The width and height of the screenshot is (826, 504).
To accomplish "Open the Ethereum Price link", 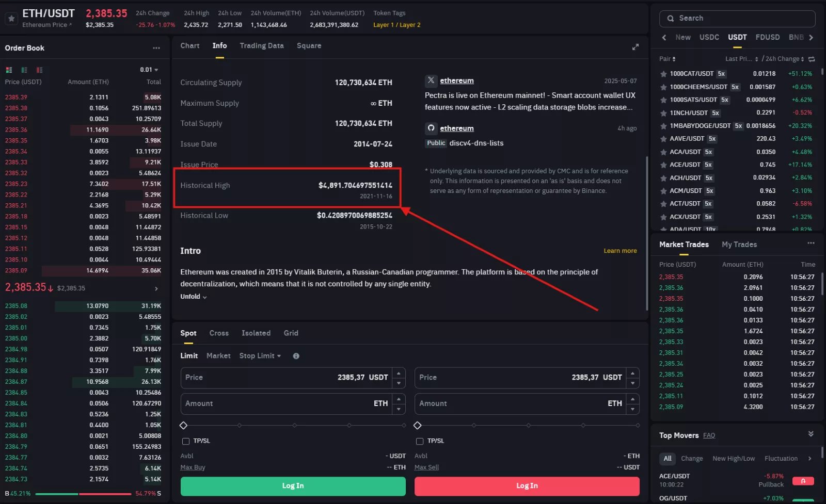I will 47,25.
